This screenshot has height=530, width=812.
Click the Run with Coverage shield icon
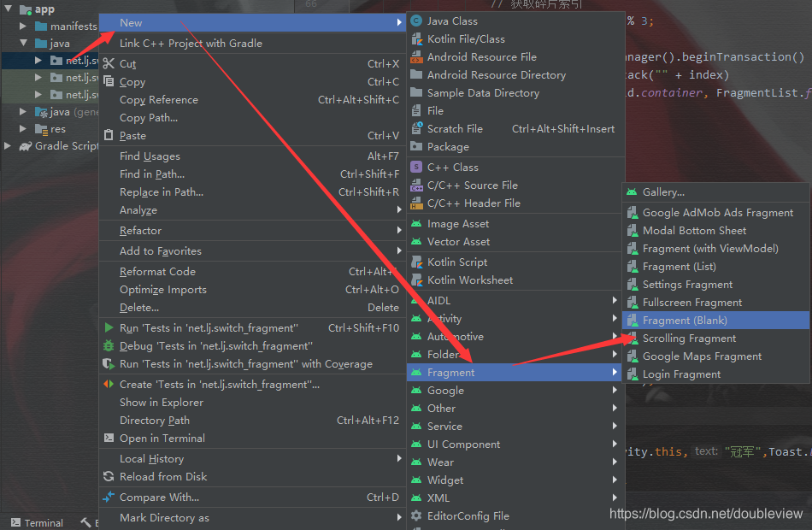109,363
